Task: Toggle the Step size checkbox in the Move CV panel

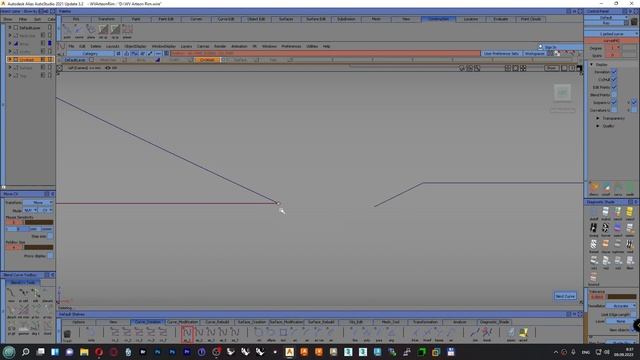Action: (x=50, y=236)
